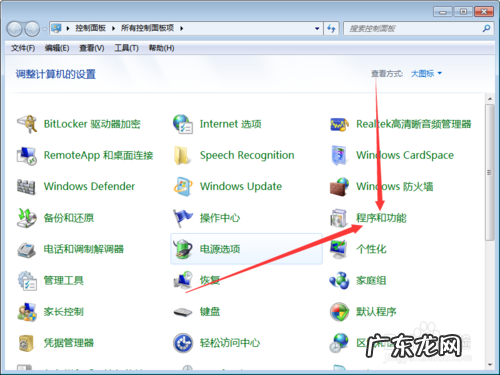This screenshot has height=375, width=500.
Task: Open the Speech Recognition folder icon
Action: click(x=183, y=155)
